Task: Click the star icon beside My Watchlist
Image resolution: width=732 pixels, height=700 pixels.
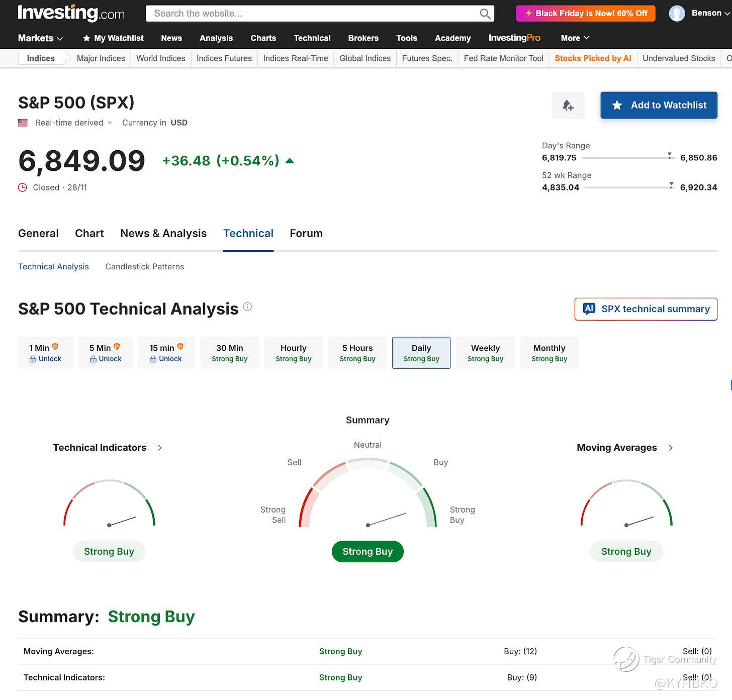Action: tap(86, 38)
